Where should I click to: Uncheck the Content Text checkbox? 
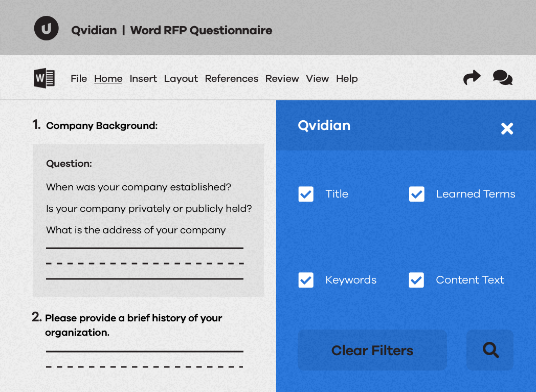(x=416, y=280)
